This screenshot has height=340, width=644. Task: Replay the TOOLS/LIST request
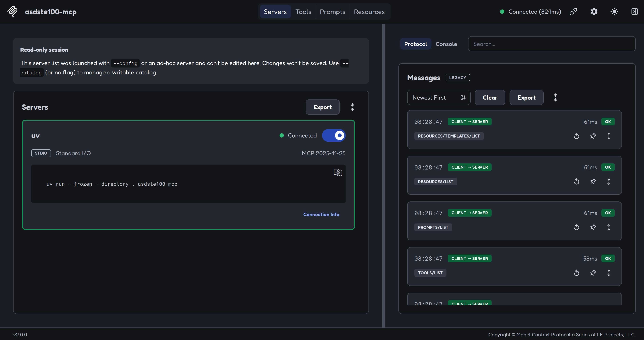[x=577, y=273]
